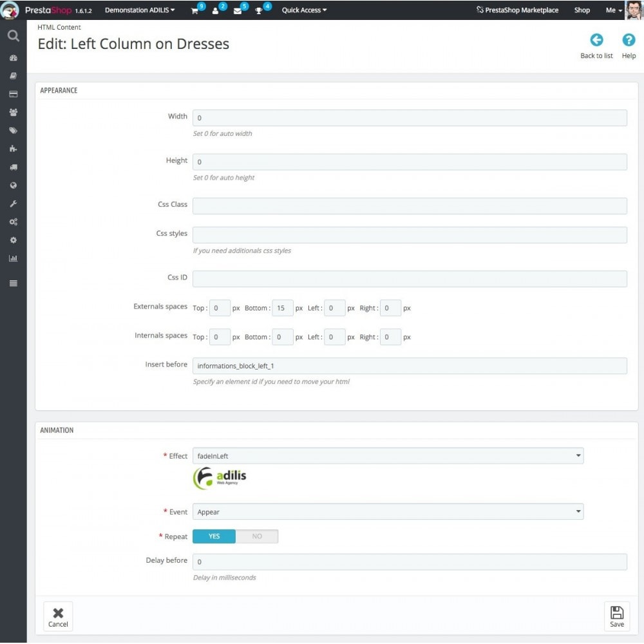
Task: Open the Stats bar chart sidebar icon
Action: tap(13, 258)
